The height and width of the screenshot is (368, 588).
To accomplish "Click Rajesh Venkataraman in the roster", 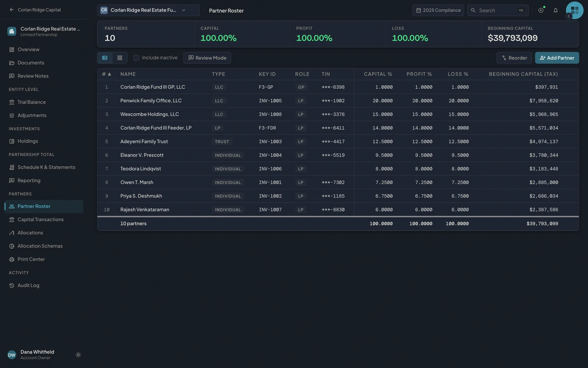I will click(x=145, y=209).
